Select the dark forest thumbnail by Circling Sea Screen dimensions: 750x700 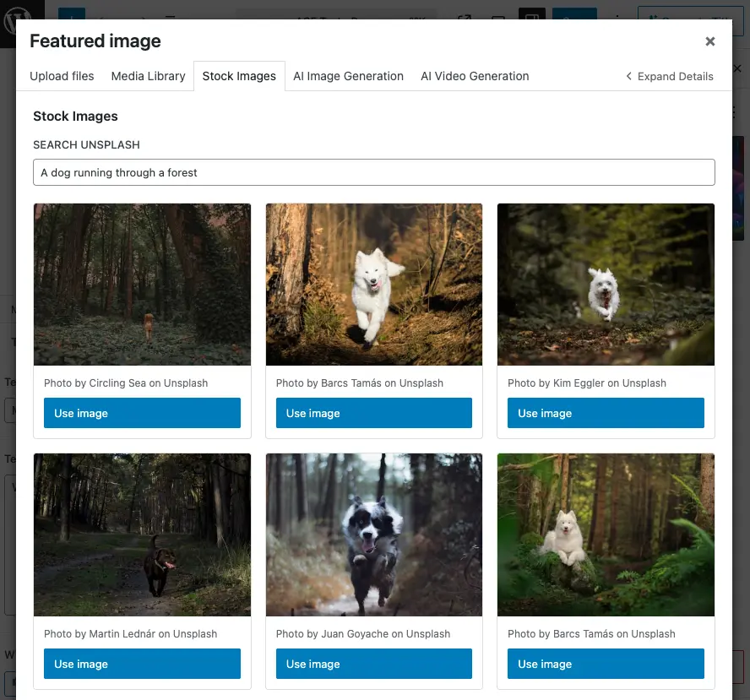[x=142, y=284]
